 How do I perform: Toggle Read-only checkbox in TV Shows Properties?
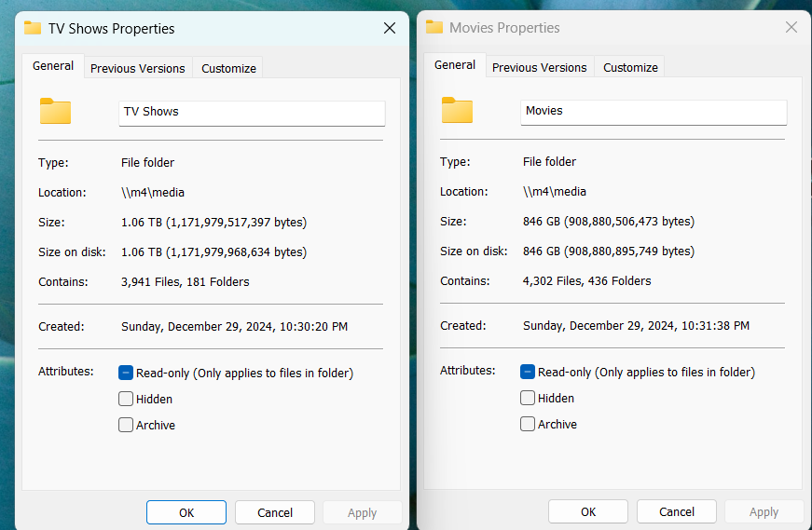point(126,373)
